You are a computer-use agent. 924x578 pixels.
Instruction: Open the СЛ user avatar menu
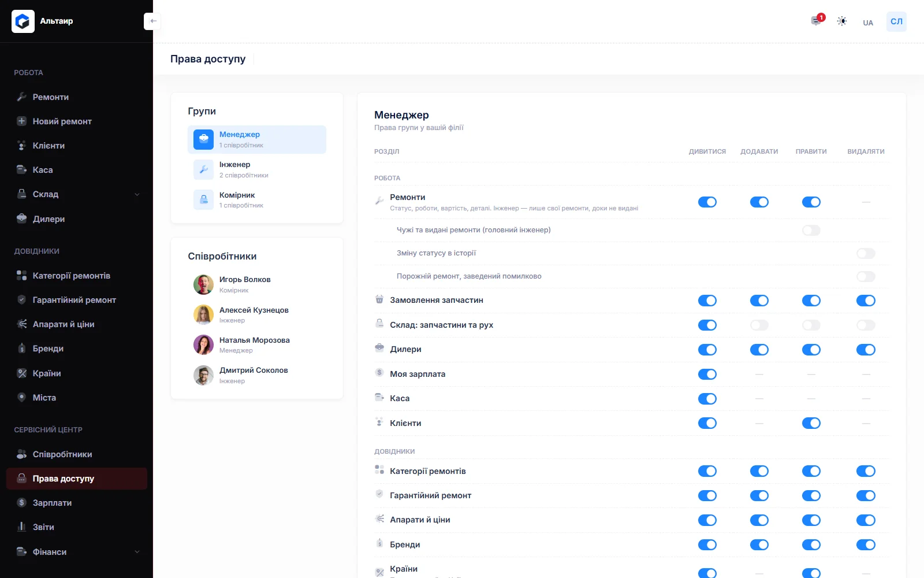[896, 21]
